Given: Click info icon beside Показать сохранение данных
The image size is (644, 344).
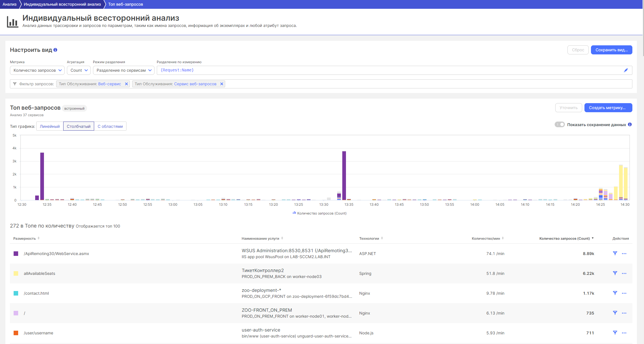Looking at the screenshot, I should point(630,124).
